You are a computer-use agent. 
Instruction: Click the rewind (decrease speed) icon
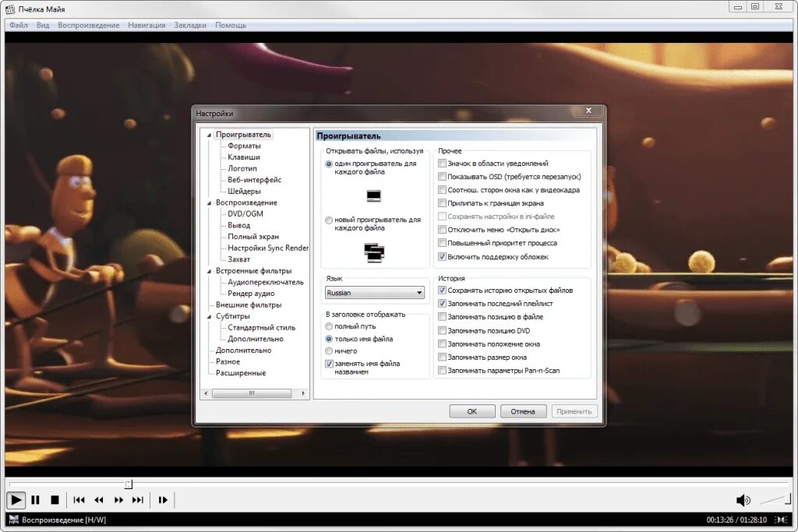(99, 500)
